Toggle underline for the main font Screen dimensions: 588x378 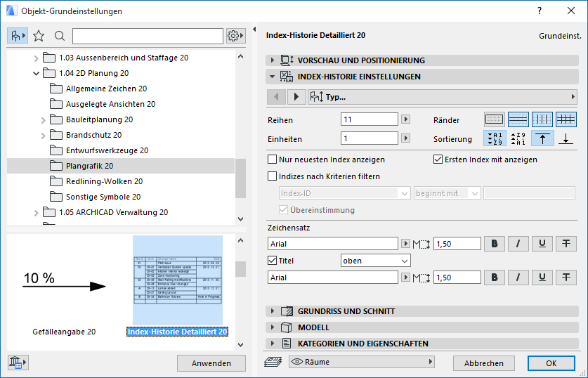(x=542, y=244)
